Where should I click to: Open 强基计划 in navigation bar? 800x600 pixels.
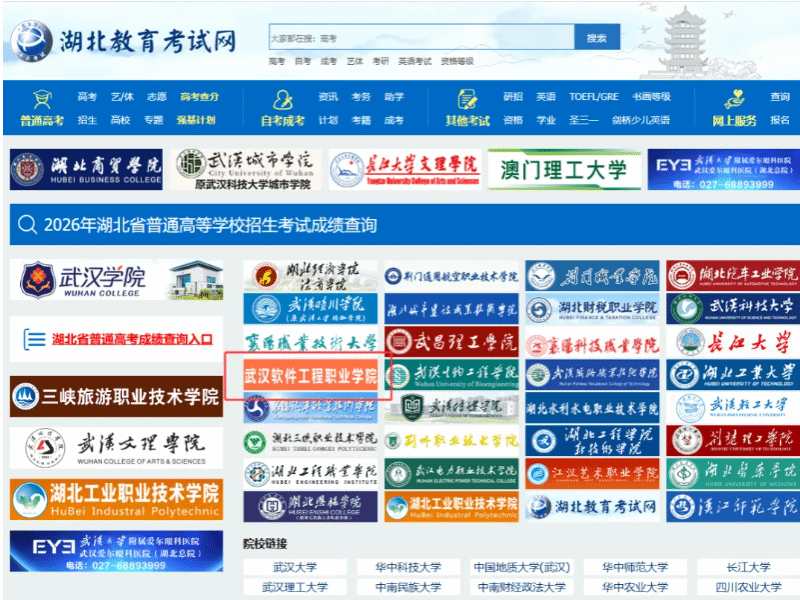click(x=196, y=120)
